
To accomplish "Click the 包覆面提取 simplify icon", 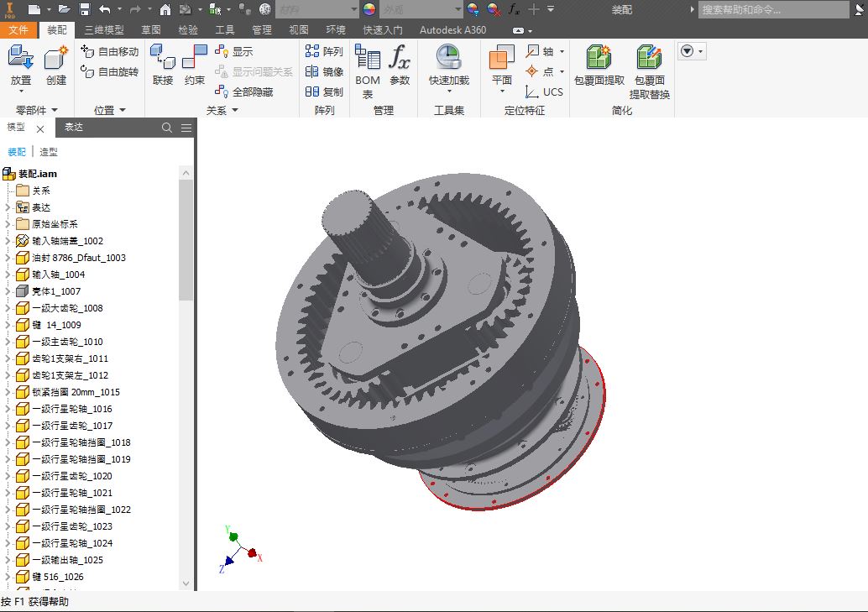I will pyautogui.click(x=599, y=65).
